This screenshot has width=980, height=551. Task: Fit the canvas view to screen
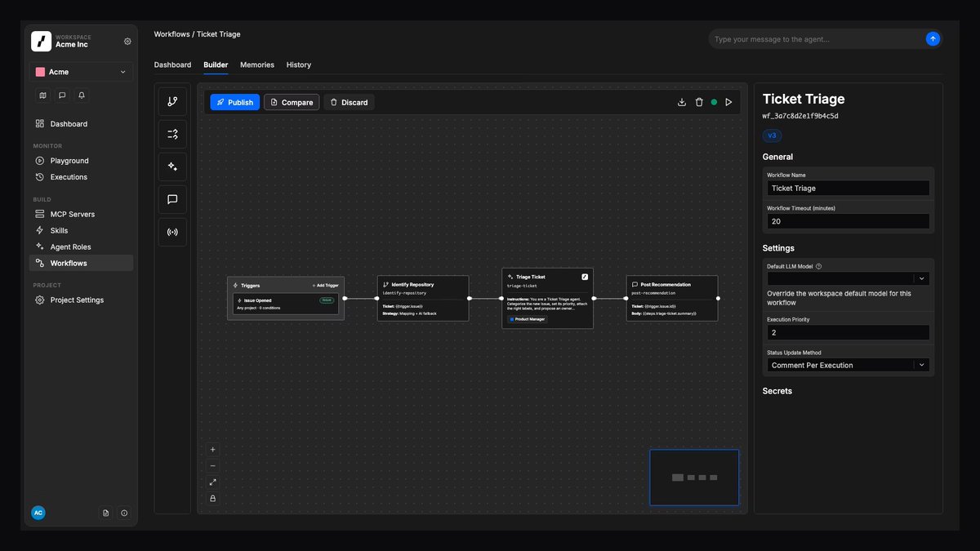213,482
